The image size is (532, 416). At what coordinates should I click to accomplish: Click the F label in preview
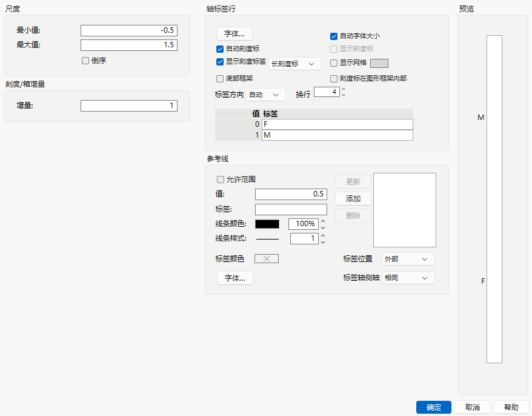click(x=483, y=281)
